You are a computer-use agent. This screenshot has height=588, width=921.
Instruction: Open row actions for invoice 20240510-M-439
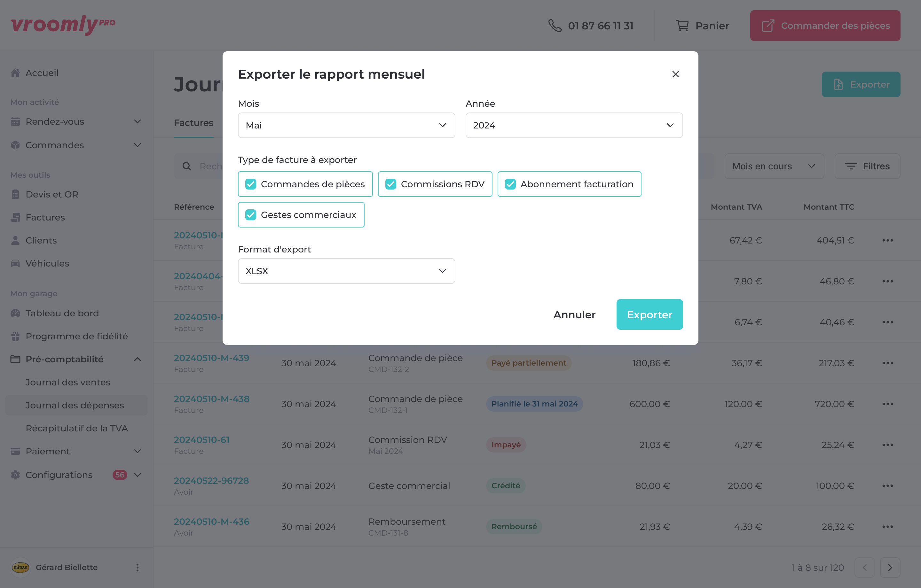[888, 363]
